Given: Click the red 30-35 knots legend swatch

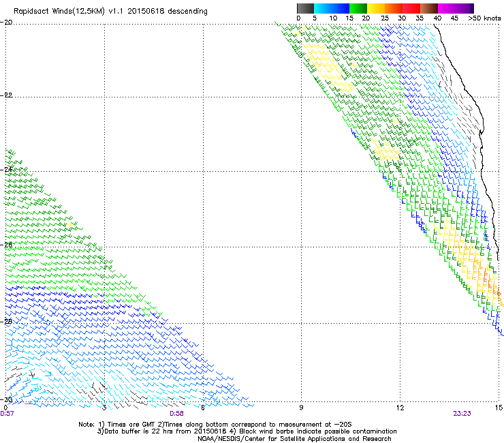Looking at the screenshot, I should pyautogui.click(x=411, y=8).
